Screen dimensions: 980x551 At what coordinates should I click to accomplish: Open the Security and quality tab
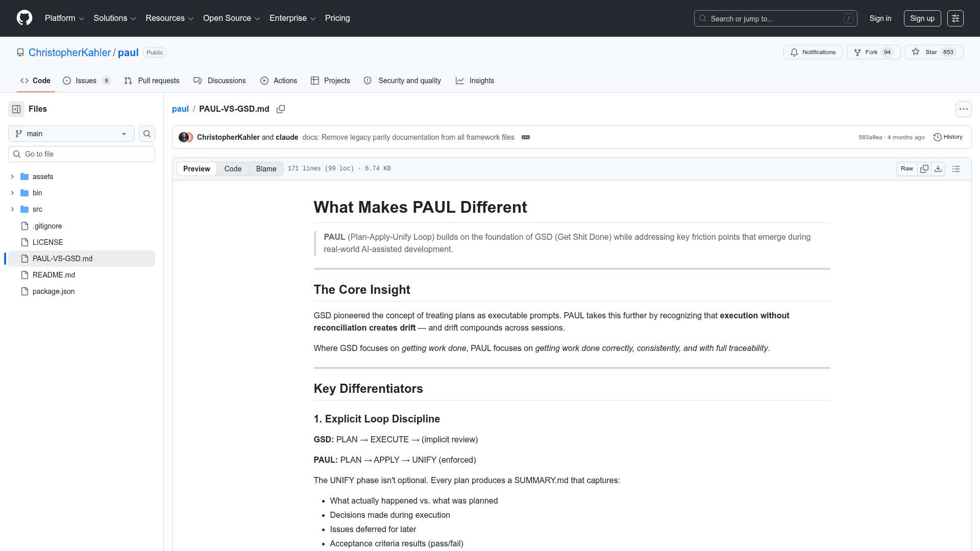click(x=402, y=81)
